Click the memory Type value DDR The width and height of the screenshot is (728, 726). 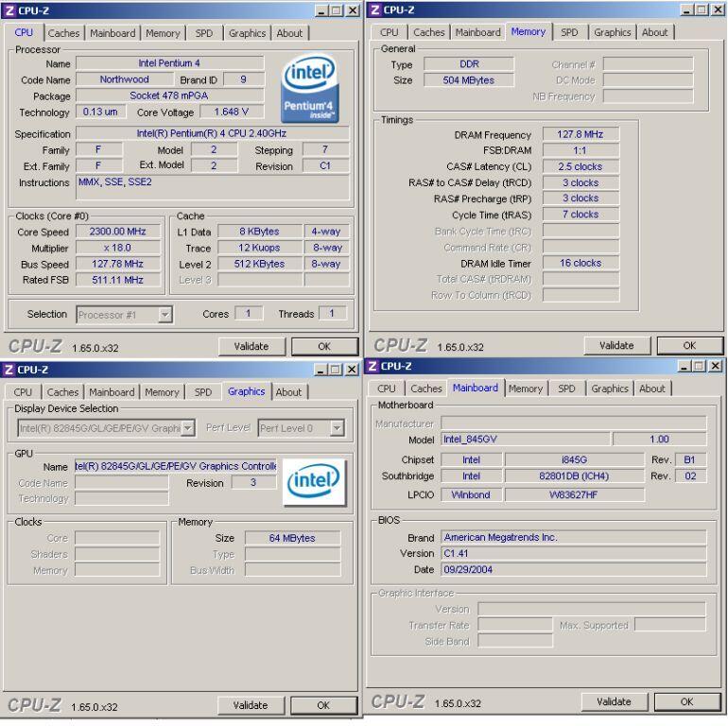[x=469, y=64]
